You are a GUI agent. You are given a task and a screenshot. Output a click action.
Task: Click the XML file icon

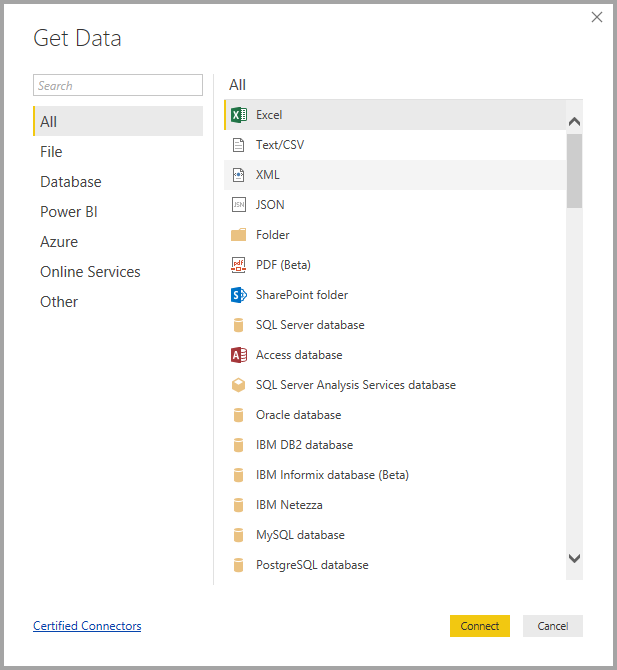click(238, 175)
